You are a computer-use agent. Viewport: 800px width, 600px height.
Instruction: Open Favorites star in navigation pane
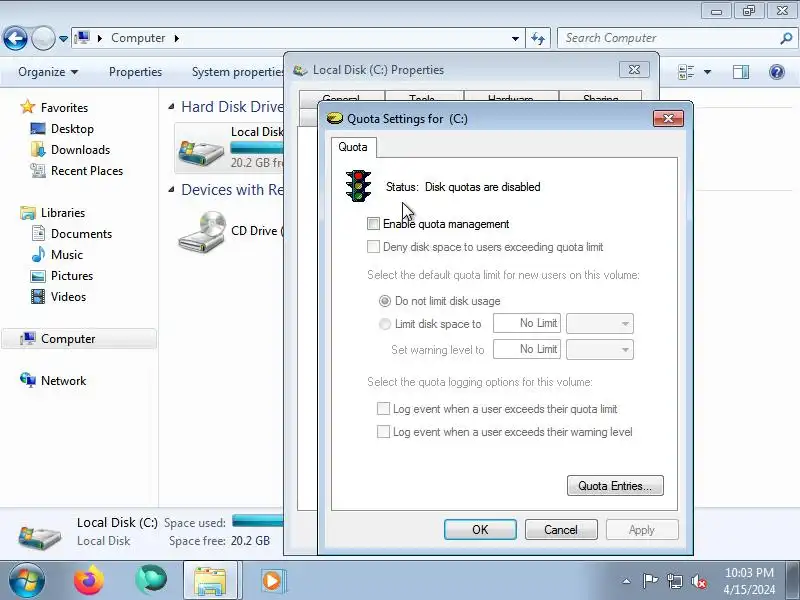[28, 107]
